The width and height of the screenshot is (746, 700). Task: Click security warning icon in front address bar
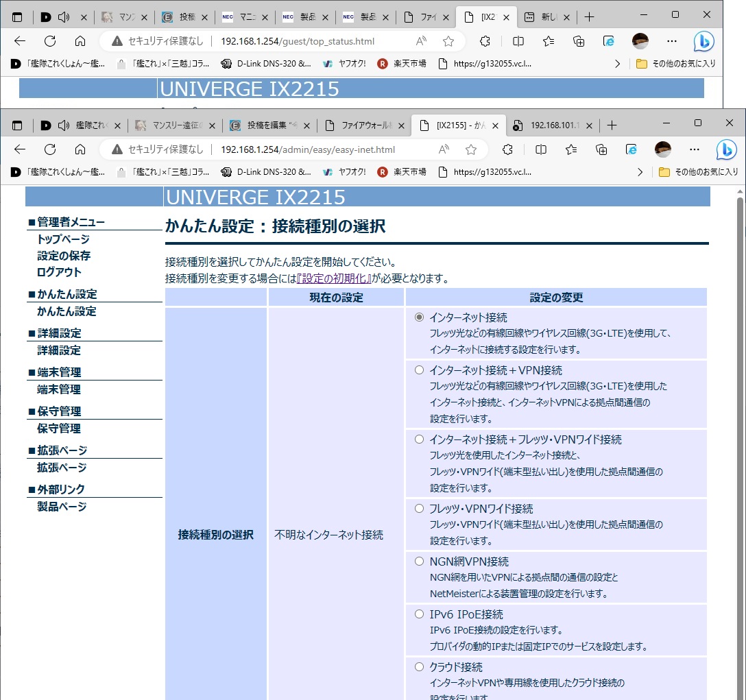pos(117,149)
